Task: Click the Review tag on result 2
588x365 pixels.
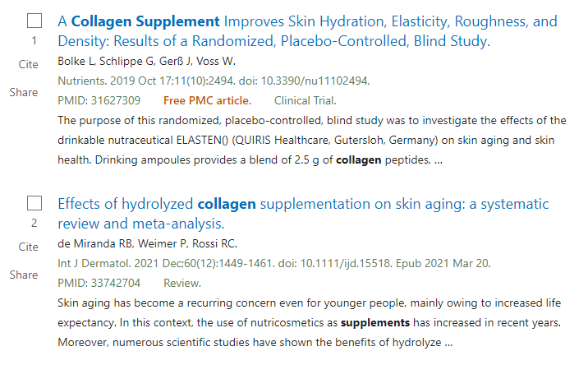Action: pyautogui.click(x=182, y=283)
